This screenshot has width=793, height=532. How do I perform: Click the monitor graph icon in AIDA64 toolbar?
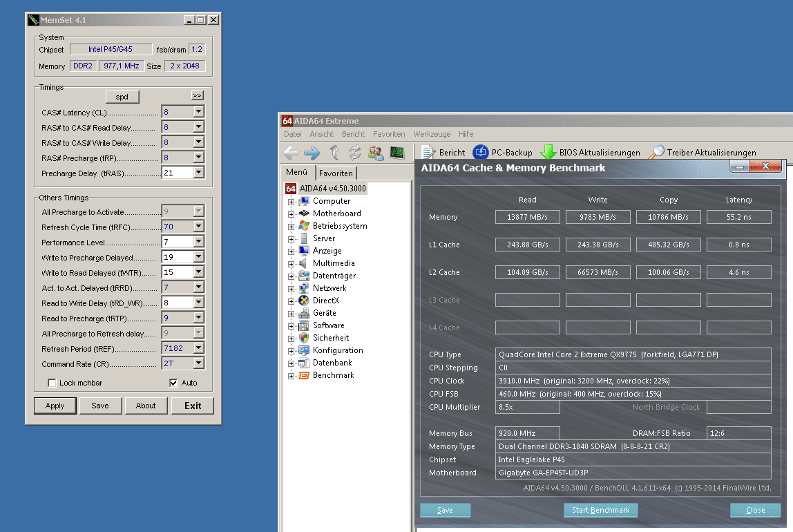397,153
